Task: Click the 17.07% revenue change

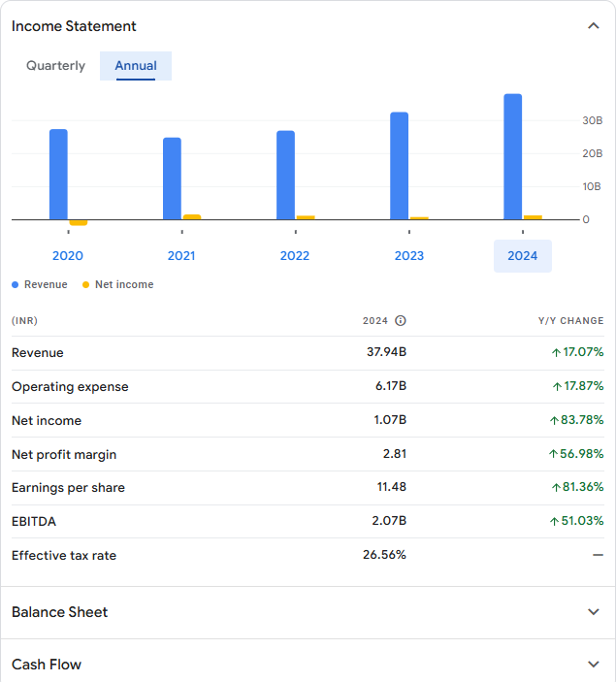Action: click(x=578, y=352)
